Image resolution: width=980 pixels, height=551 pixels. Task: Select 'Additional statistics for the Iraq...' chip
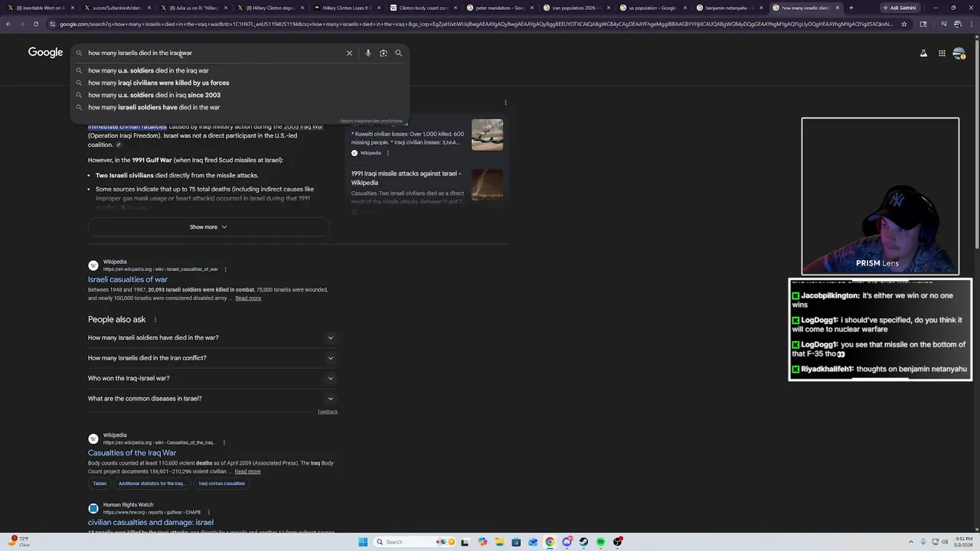click(151, 484)
